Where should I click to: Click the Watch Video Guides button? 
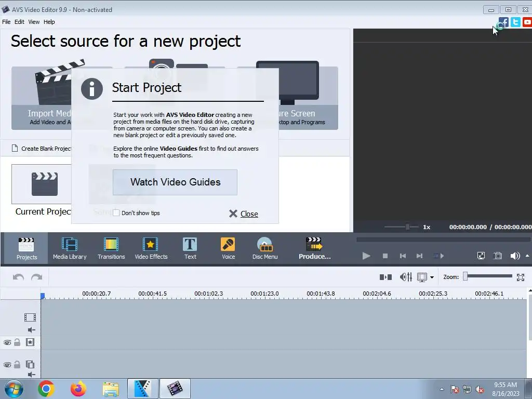click(x=175, y=182)
